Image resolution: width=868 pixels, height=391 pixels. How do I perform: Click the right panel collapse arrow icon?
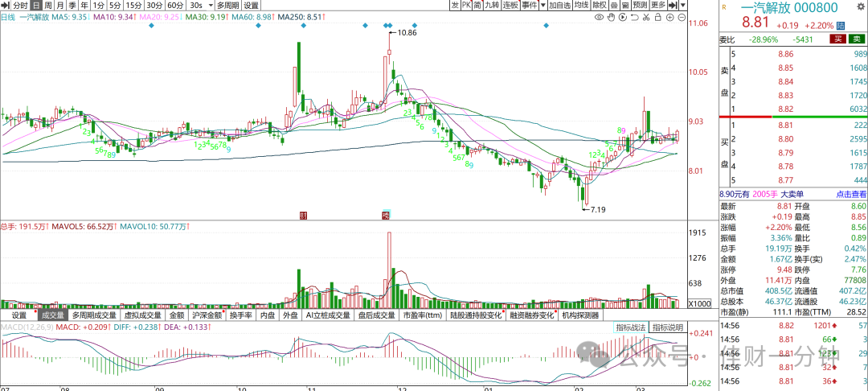click(x=674, y=5)
